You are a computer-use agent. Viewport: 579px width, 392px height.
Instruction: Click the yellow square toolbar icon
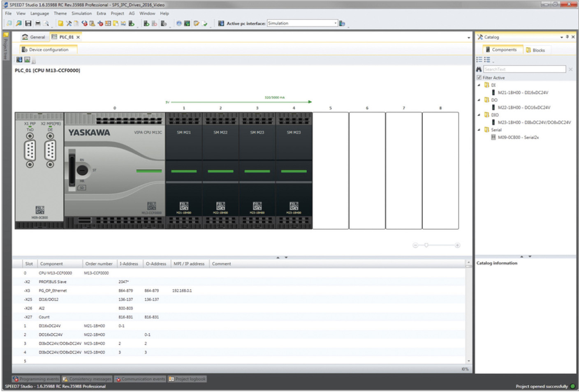60,23
